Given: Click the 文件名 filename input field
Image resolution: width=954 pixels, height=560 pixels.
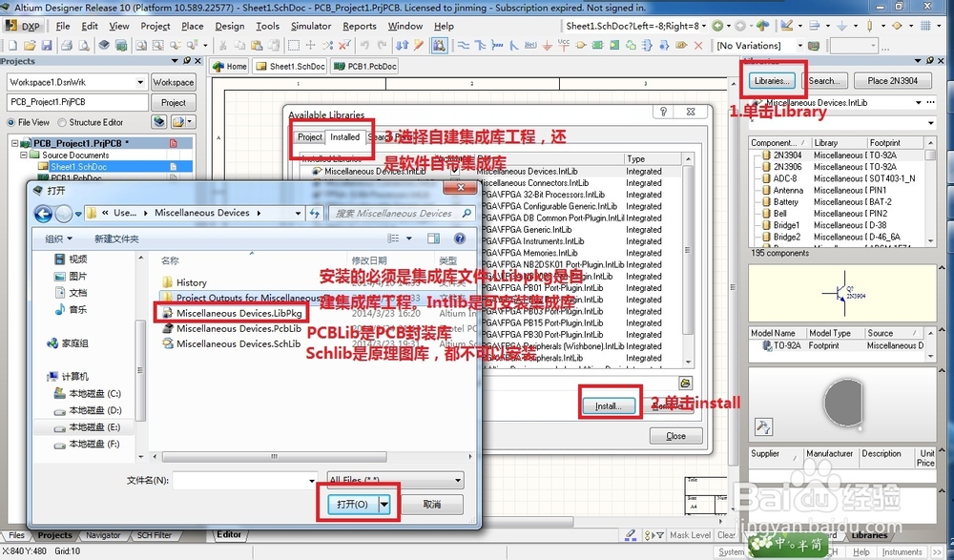Looking at the screenshot, I should 243,480.
